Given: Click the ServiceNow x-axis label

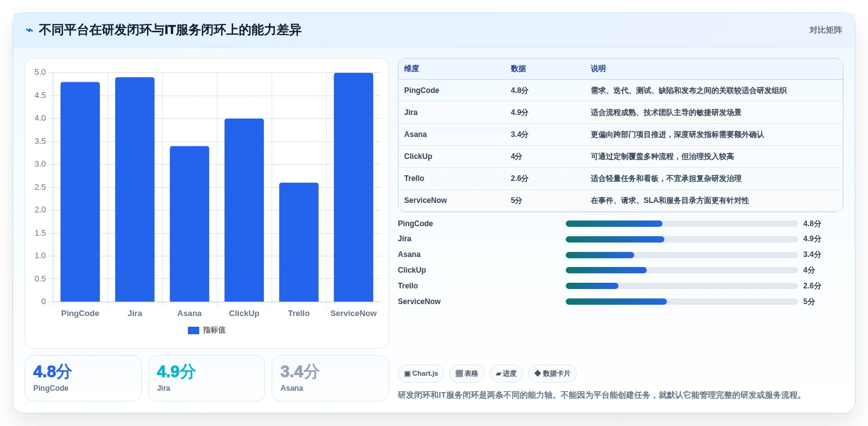Looking at the screenshot, I should coord(353,313).
